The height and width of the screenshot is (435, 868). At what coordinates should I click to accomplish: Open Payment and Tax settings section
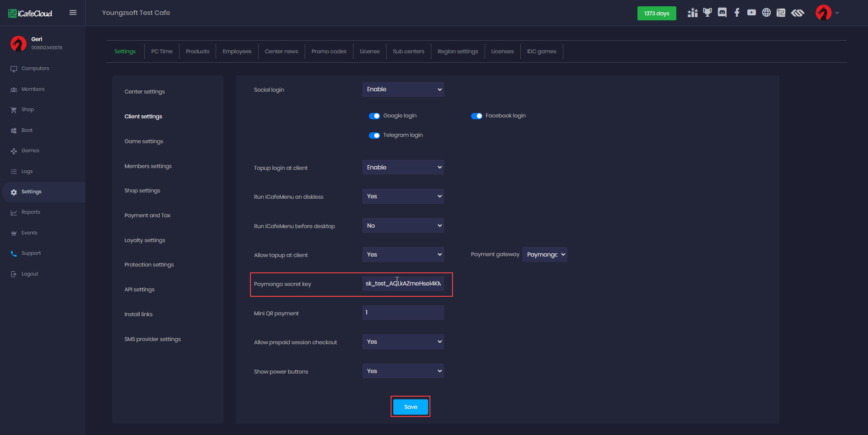147,215
